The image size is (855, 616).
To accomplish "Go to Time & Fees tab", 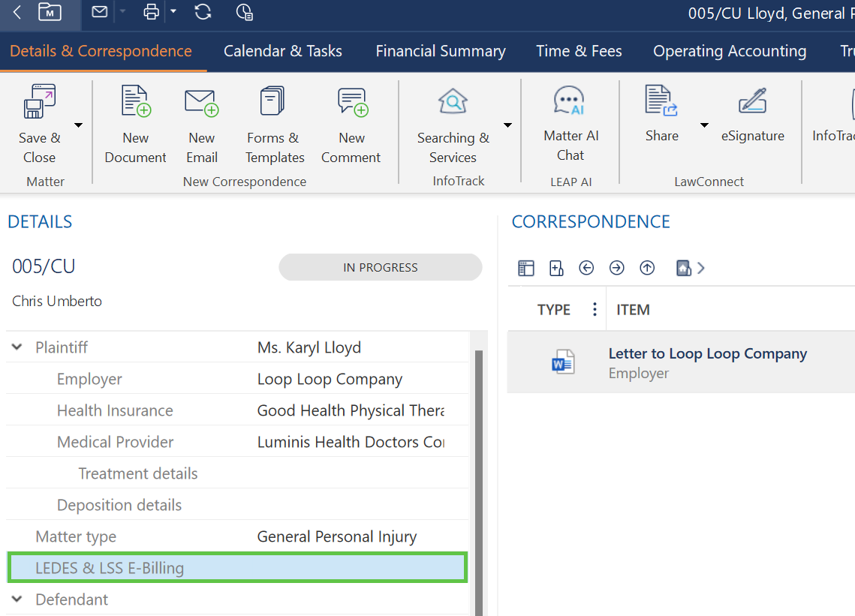I will [579, 51].
